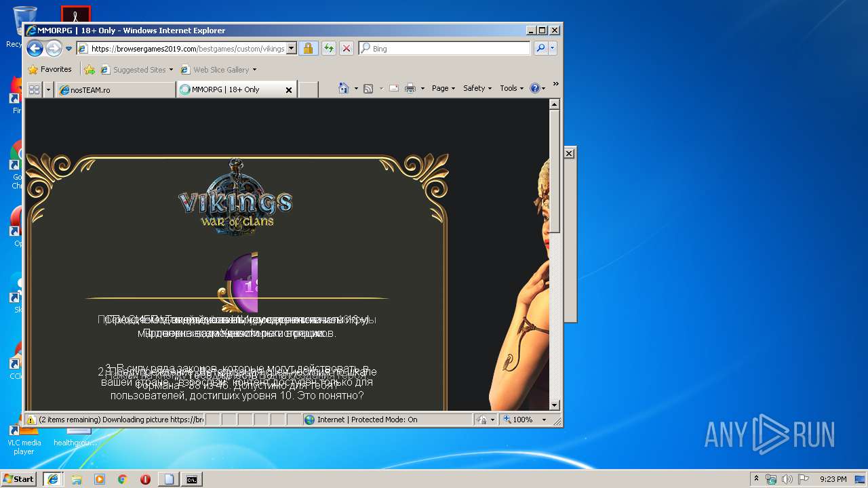The width and height of the screenshot is (868, 488).
Task: Expand the Home button dropdown arrow
Action: point(356,88)
